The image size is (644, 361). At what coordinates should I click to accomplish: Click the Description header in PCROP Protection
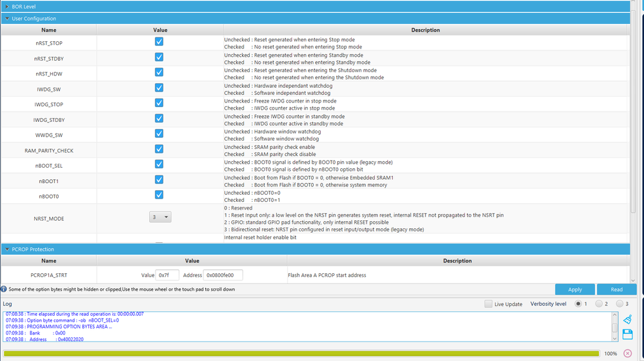(x=457, y=261)
